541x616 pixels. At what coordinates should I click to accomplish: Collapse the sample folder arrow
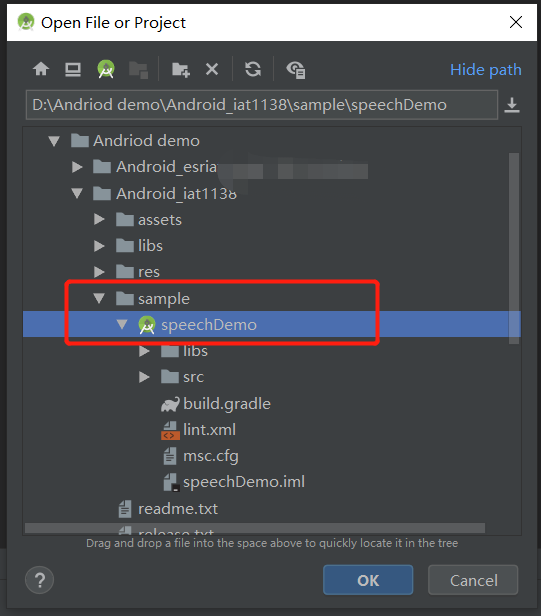pyautogui.click(x=99, y=298)
